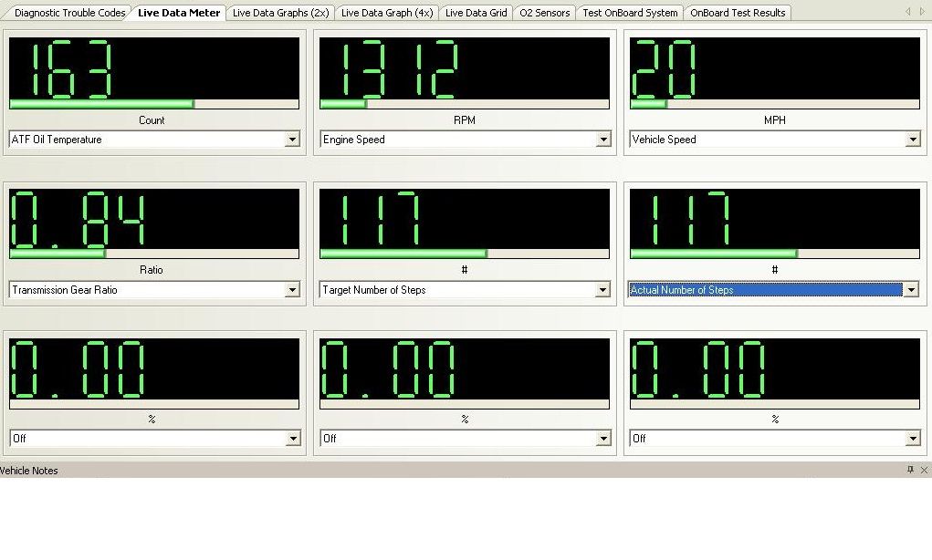Screen dimensions: 932x560
Task: Open the Live Data Graph (4x) tab
Action: pyautogui.click(x=387, y=13)
